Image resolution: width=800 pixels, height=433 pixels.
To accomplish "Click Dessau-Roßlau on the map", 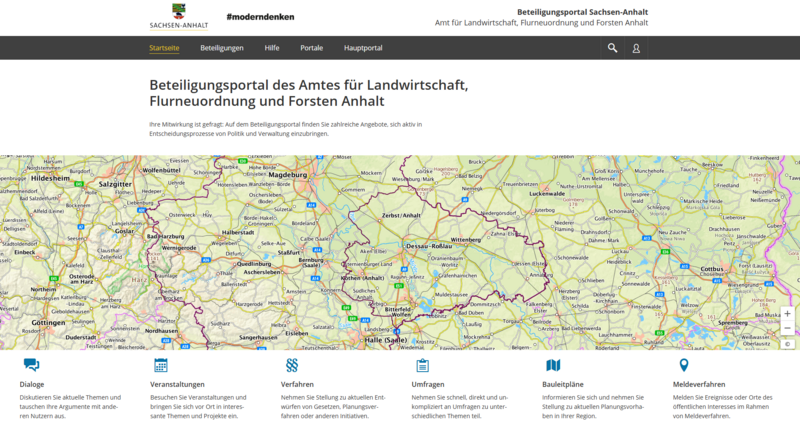I will (x=429, y=246).
